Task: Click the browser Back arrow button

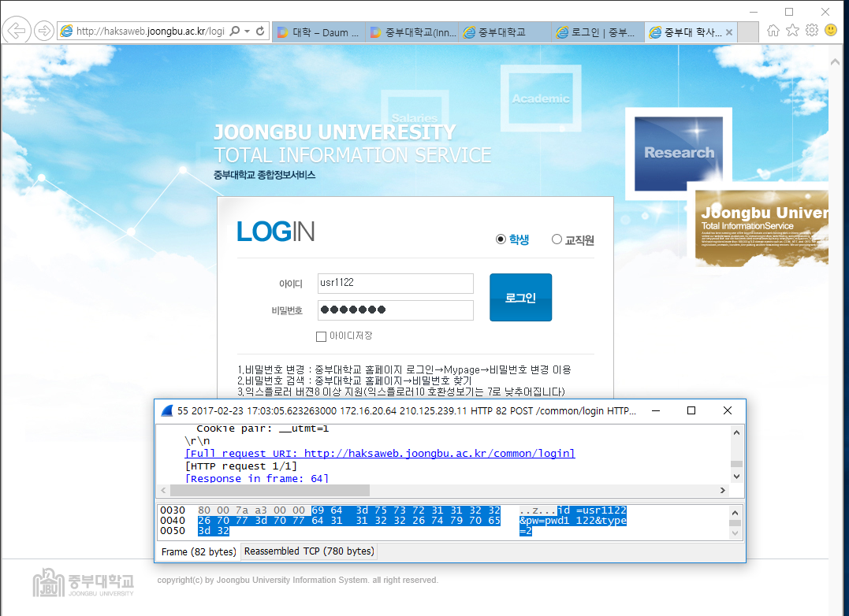Action: pos(17,31)
